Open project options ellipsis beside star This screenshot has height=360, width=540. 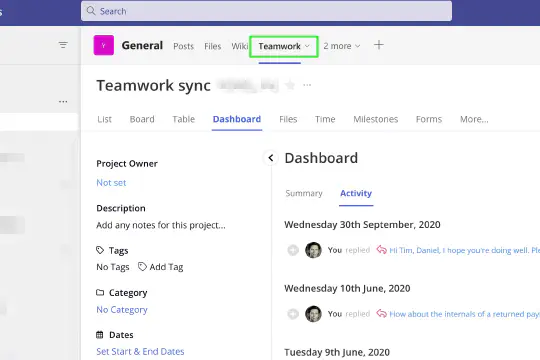(307, 85)
